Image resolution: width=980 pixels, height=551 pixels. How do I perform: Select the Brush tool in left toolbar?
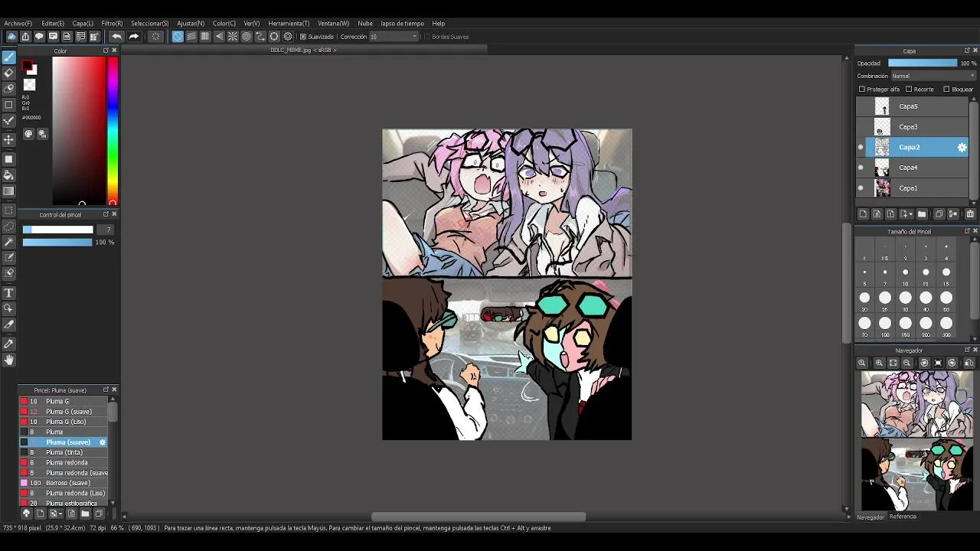[9, 57]
